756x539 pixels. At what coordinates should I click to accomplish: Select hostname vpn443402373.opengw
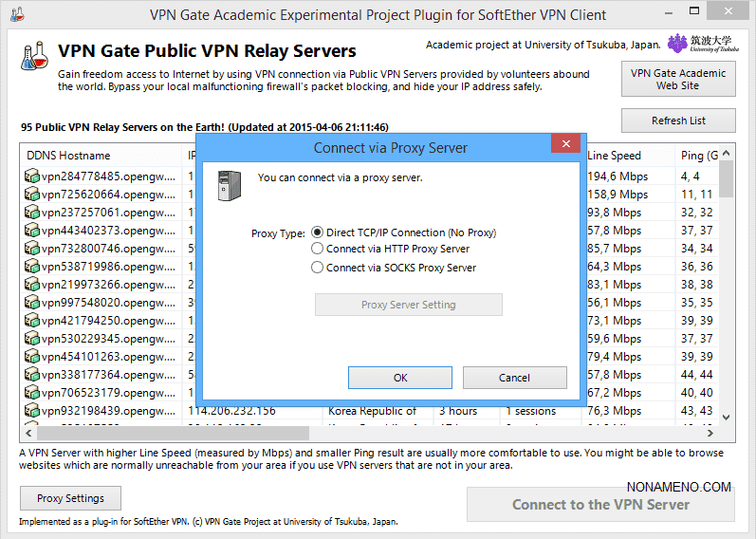pyautogui.click(x=108, y=231)
